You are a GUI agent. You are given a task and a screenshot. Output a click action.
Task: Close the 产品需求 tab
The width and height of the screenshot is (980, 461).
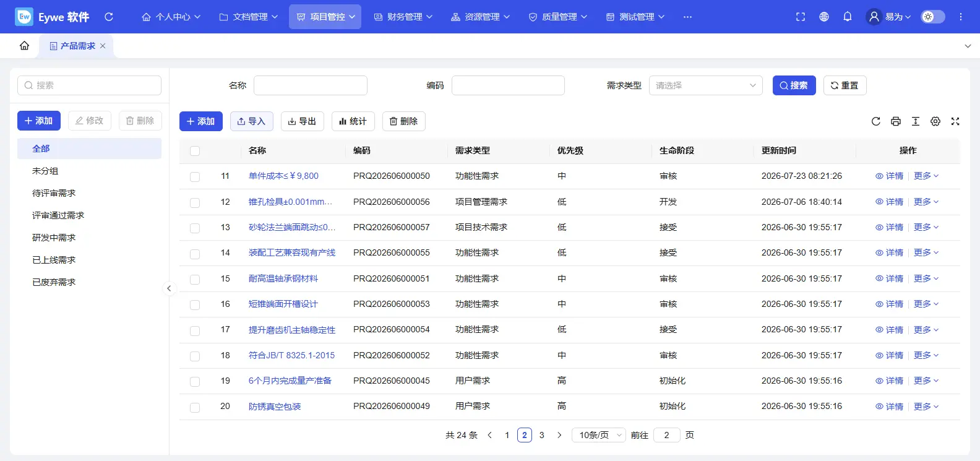[103, 46]
